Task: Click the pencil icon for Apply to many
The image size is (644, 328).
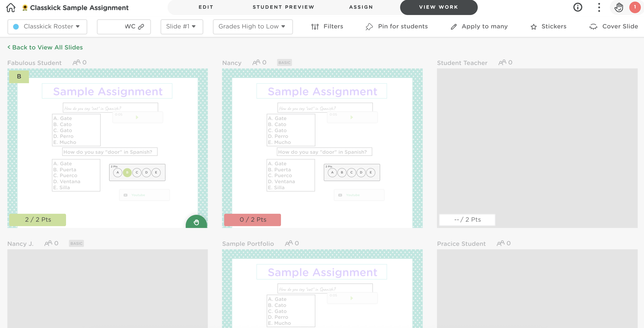Action: (454, 27)
